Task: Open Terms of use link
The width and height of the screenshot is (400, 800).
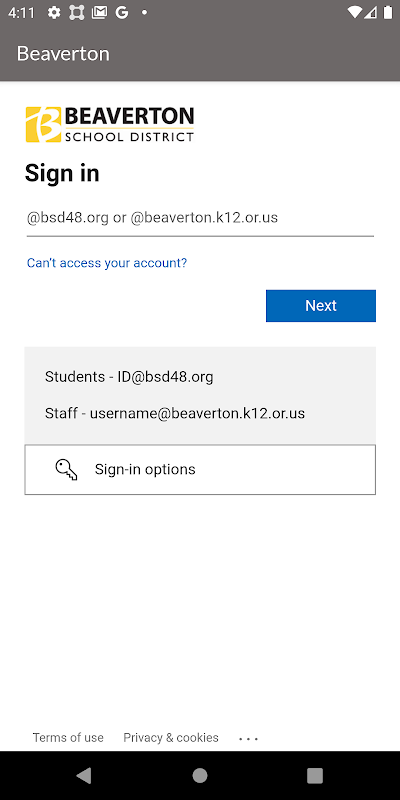Action: tap(68, 737)
